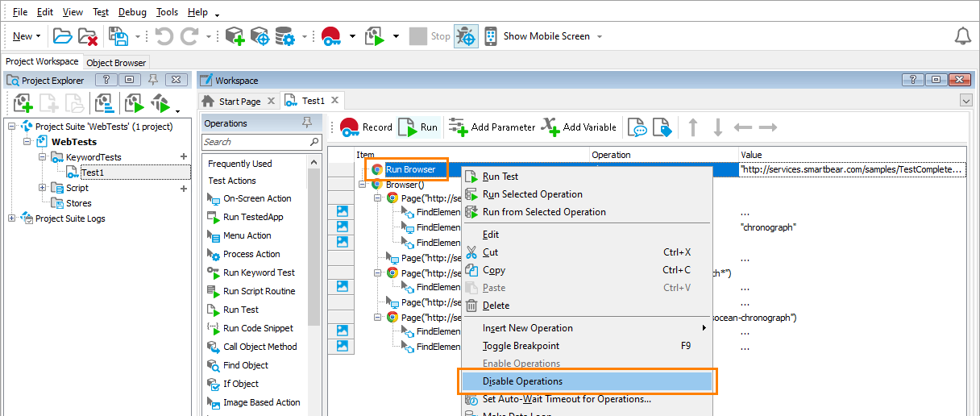Click the Undo arrow in main toolbar
Viewport: 980px width, 416px height.
click(164, 36)
